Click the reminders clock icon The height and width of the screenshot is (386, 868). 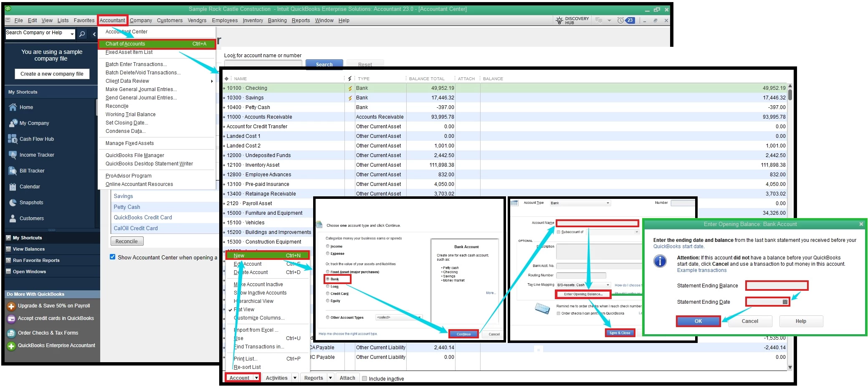click(x=621, y=20)
